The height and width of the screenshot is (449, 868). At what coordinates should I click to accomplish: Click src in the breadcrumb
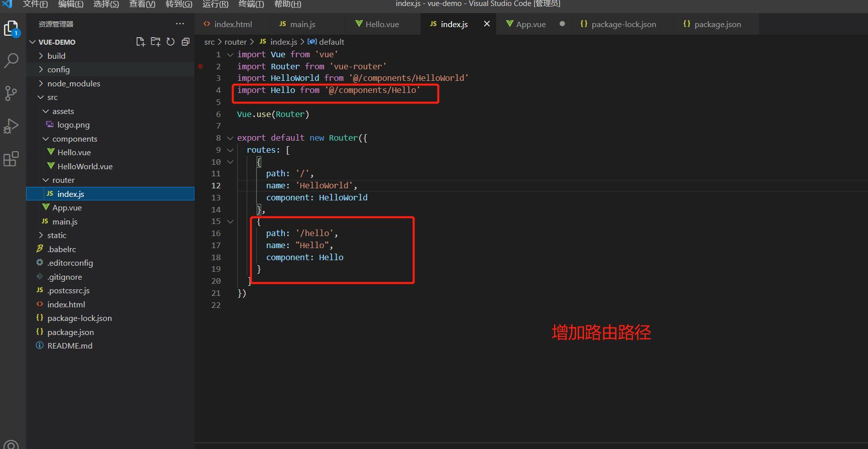(209, 42)
